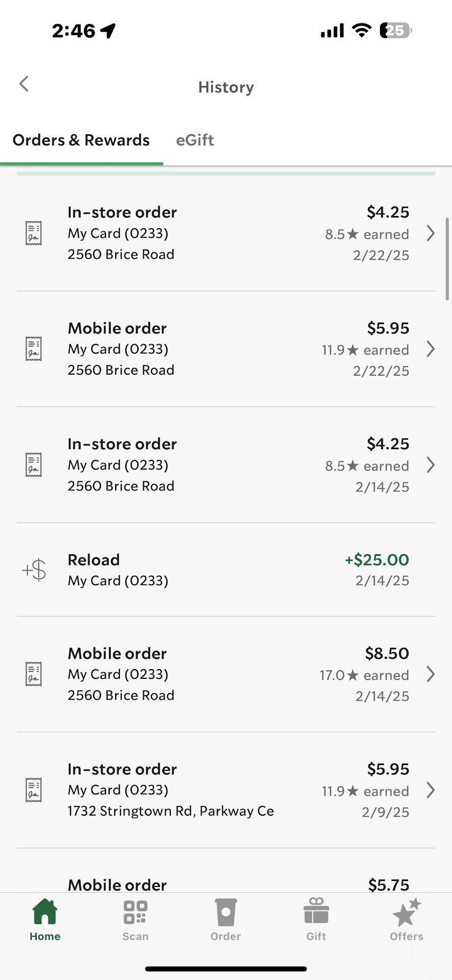
Task: Open the Home tab icon
Action: point(45,913)
